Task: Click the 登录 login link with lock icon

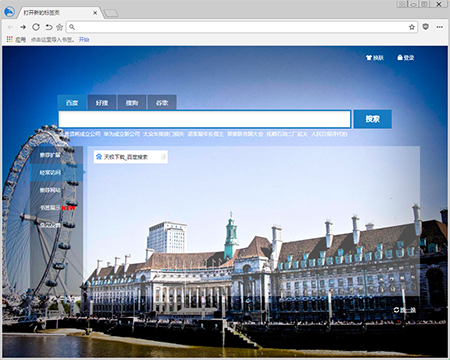Action: point(406,58)
